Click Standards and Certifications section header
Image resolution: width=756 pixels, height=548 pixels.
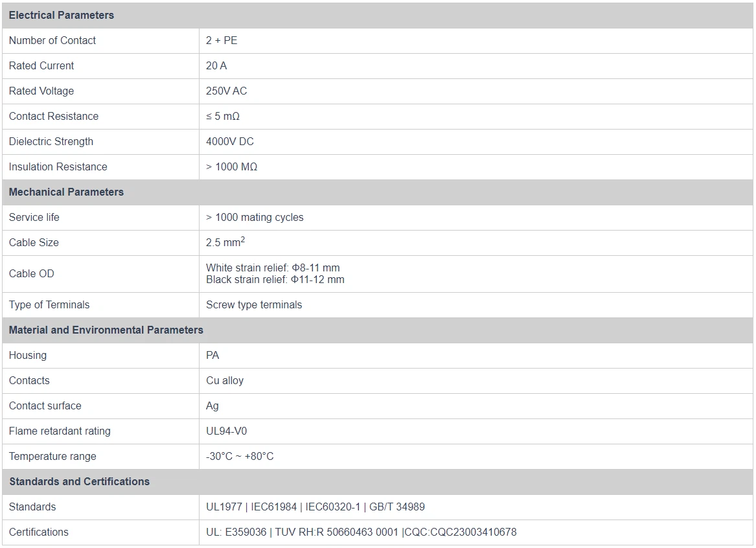tap(79, 481)
